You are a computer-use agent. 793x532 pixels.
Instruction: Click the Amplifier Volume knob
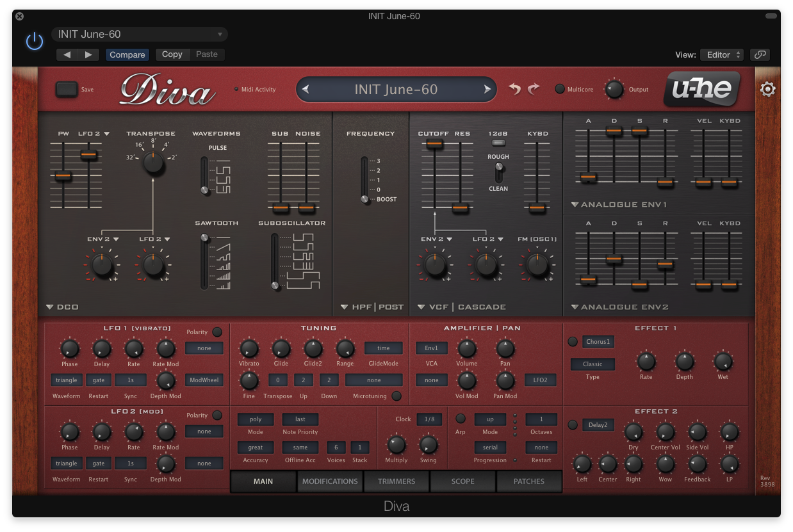(466, 349)
